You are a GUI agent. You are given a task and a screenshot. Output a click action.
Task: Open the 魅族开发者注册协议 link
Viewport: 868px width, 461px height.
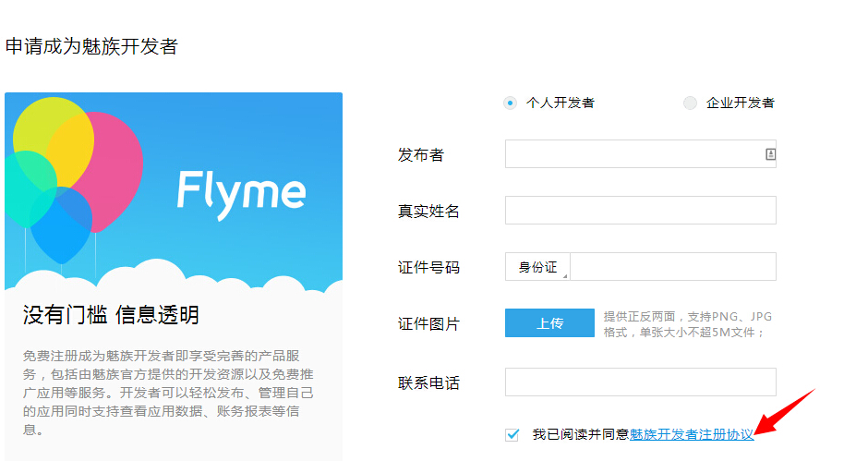692,435
